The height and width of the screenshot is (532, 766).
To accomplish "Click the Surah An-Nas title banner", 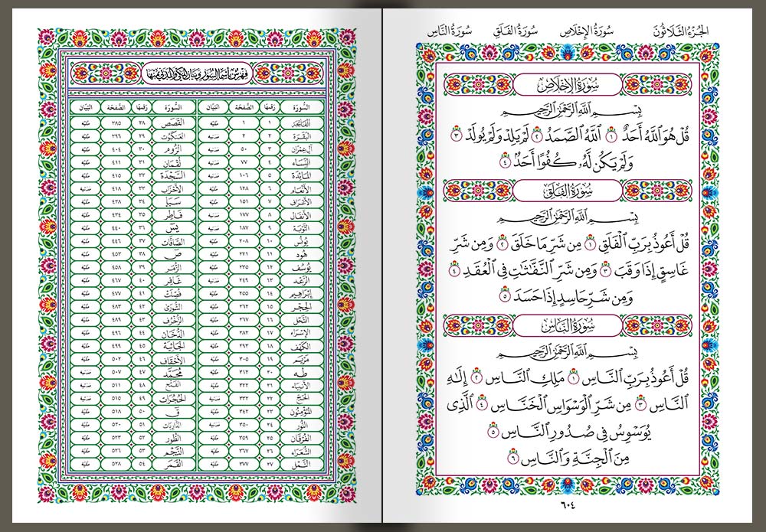I will coord(568,326).
